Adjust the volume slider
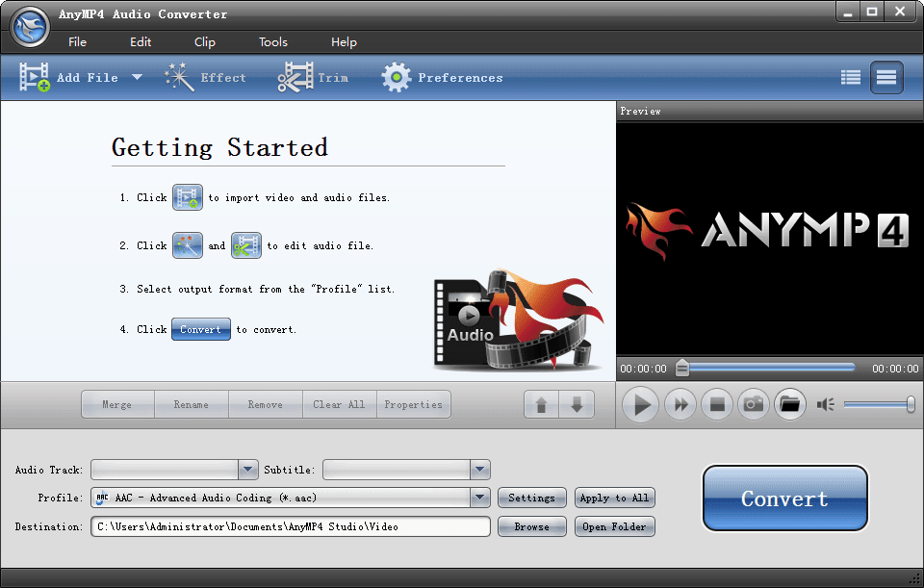924x588 pixels. (909, 404)
